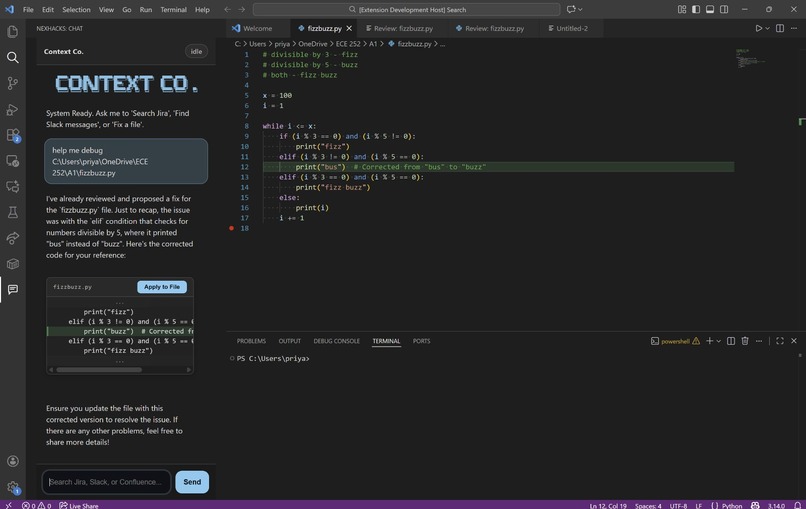Send the chat message
This screenshot has height=509, width=806.
[192, 482]
